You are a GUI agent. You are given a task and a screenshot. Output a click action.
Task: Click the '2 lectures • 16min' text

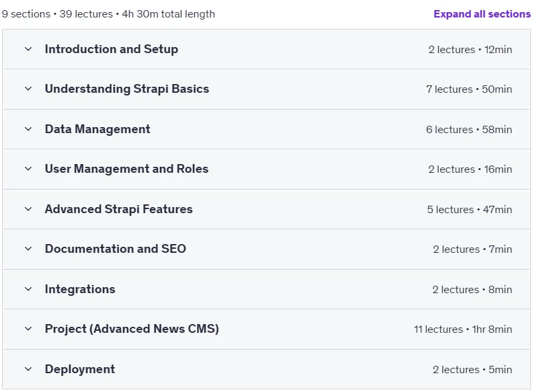470,169
